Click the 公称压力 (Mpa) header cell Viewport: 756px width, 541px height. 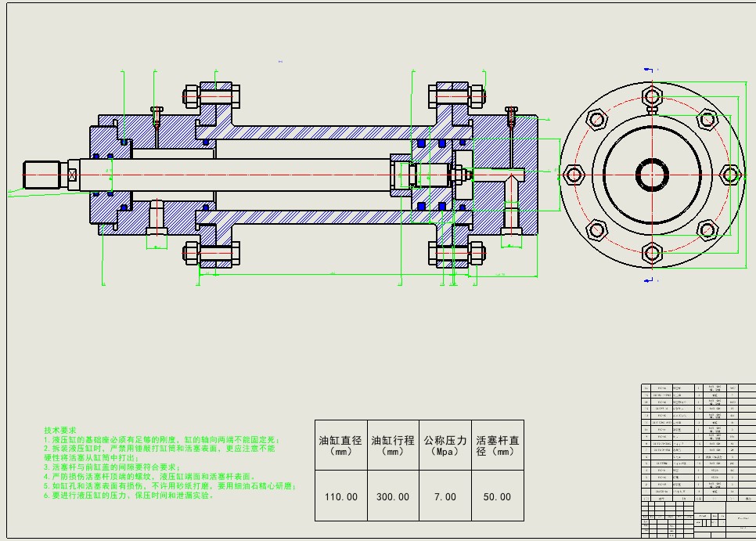coord(445,445)
